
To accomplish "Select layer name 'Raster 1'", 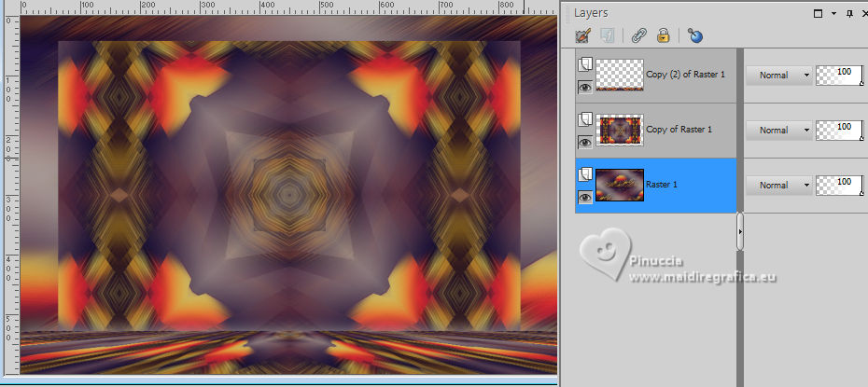I will point(662,185).
